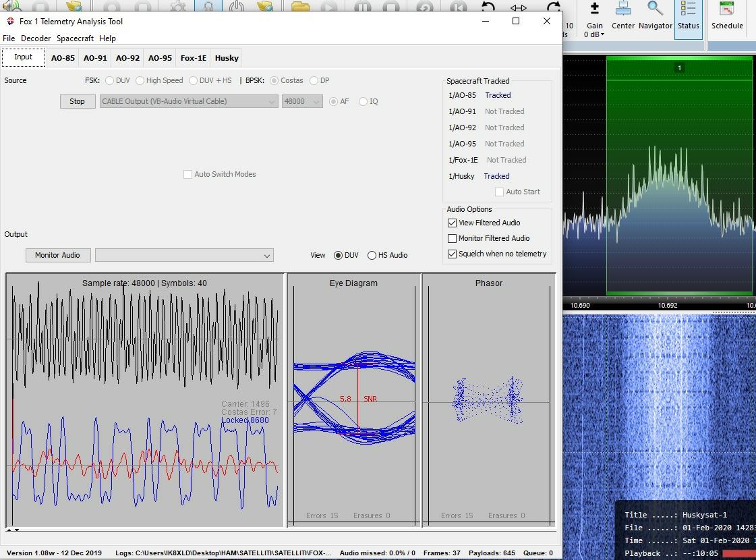Image resolution: width=756 pixels, height=560 pixels.
Task: Enable Monitor Filtered Audio checkbox
Action: pyautogui.click(x=453, y=238)
